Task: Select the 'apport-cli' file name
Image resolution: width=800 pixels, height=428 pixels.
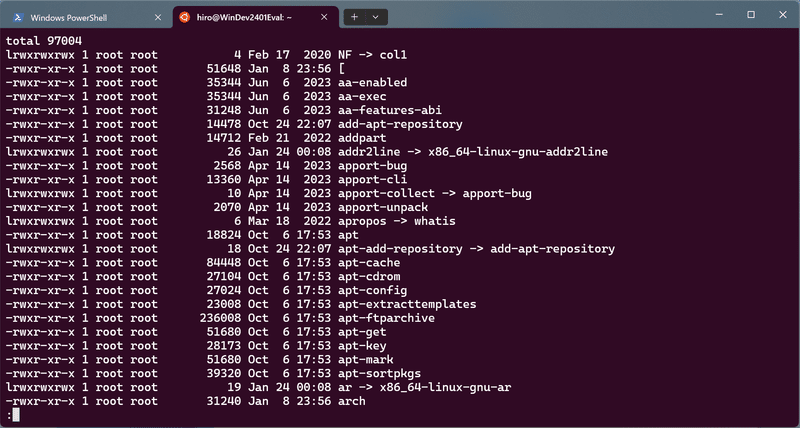Action: (x=372, y=179)
